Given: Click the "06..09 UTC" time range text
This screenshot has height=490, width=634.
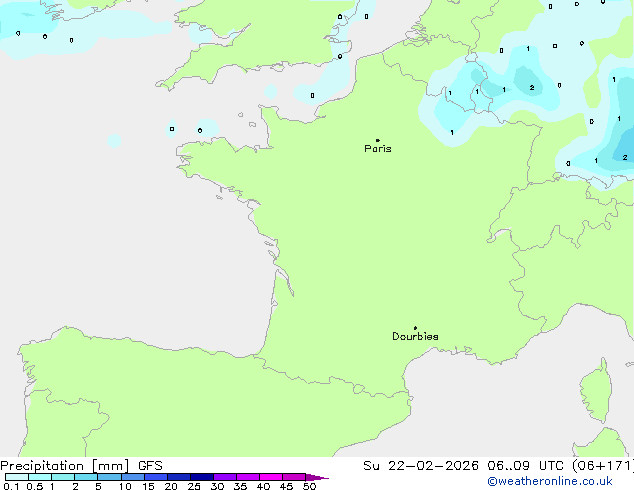Looking at the screenshot, I should point(525,466).
